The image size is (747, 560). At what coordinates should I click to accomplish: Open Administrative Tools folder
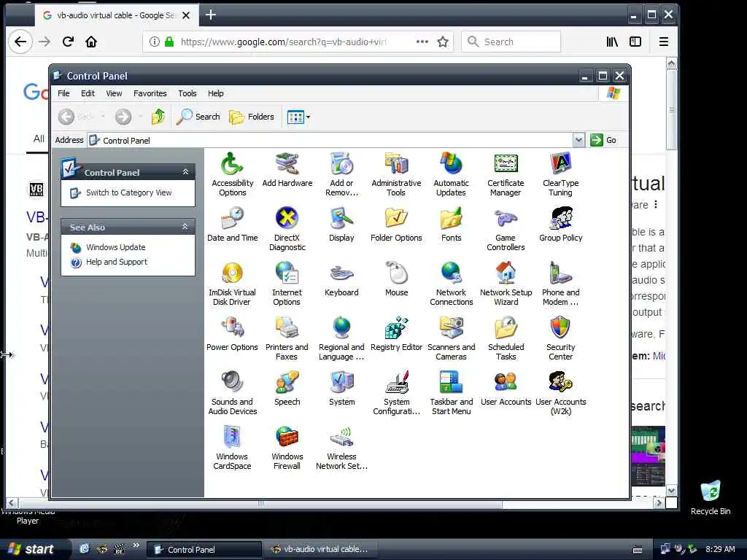396,174
